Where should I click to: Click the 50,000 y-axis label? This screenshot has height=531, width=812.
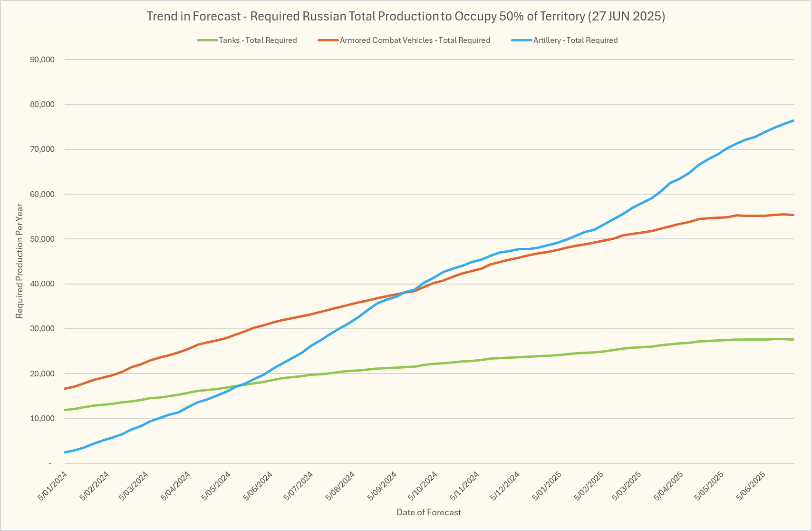coord(42,239)
